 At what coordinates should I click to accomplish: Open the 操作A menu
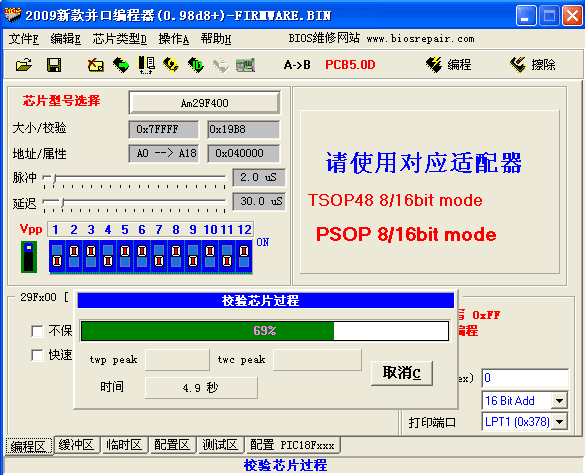[x=173, y=39]
